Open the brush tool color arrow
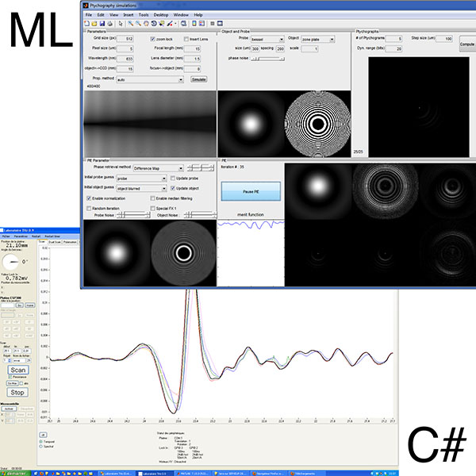The image size is (476, 476). tap(175, 24)
